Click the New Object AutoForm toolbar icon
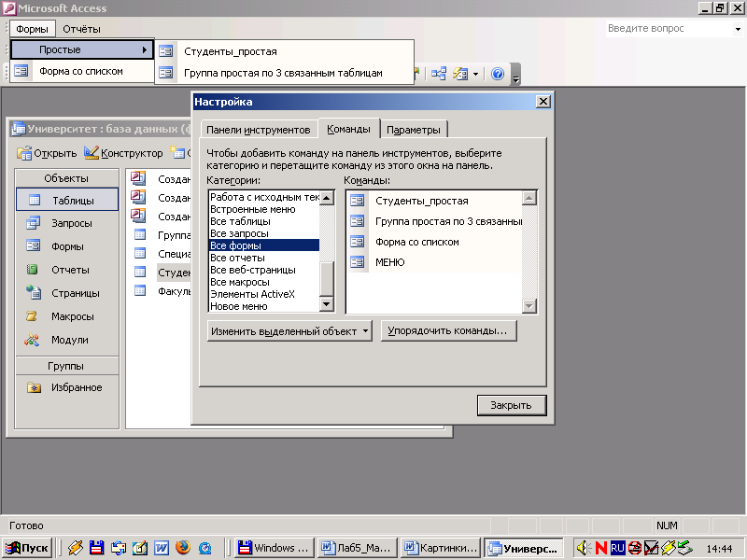The height and width of the screenshot is (560, 747). pyautogui.click(x=460, y=74)
